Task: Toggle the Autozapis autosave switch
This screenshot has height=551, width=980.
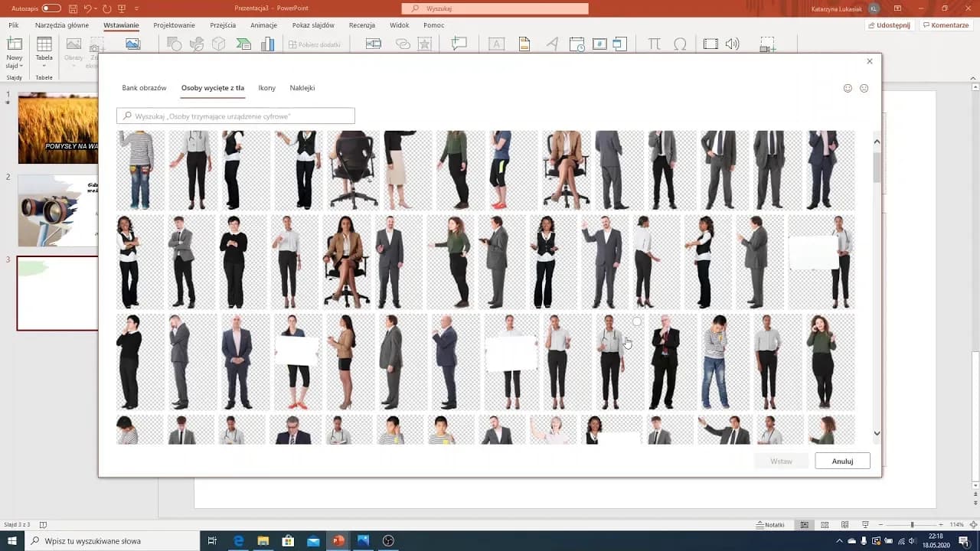Action: point(51,8)
